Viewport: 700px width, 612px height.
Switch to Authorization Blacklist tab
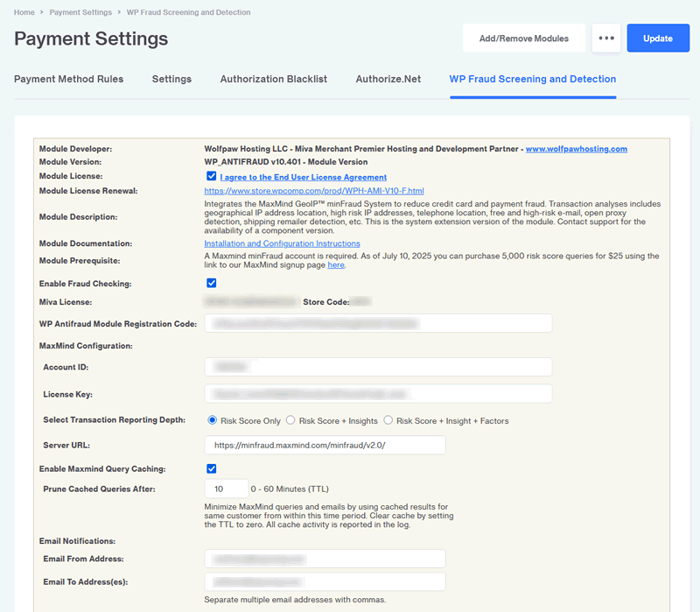coord(273,79)
